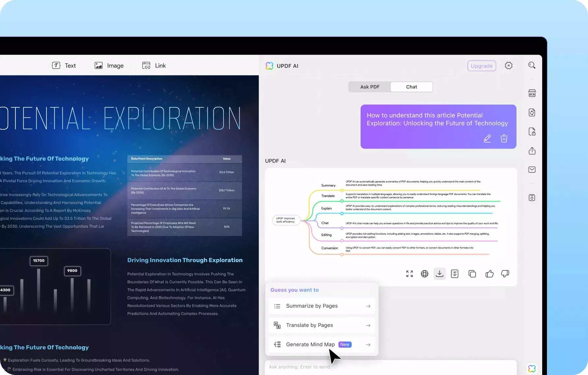The width and height of the screenshot is (588, 375).
Task: Send PDF by email icon
Action: [x=532, y=170]
